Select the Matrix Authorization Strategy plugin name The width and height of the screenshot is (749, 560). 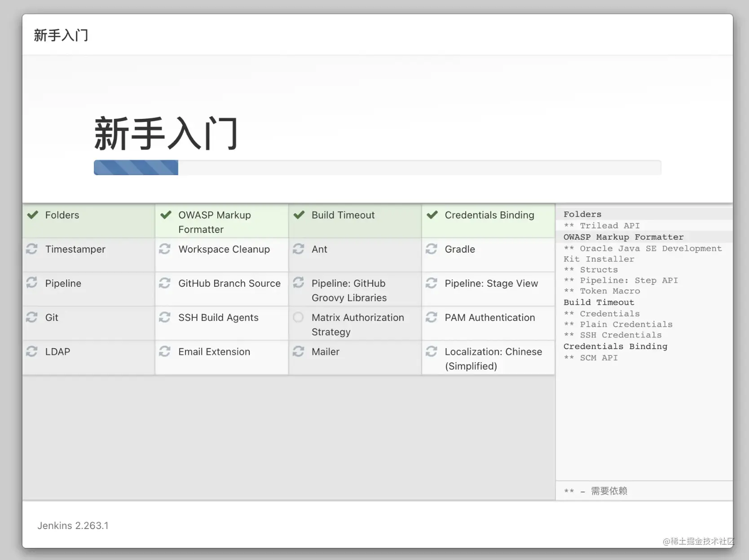click(358, 324)
